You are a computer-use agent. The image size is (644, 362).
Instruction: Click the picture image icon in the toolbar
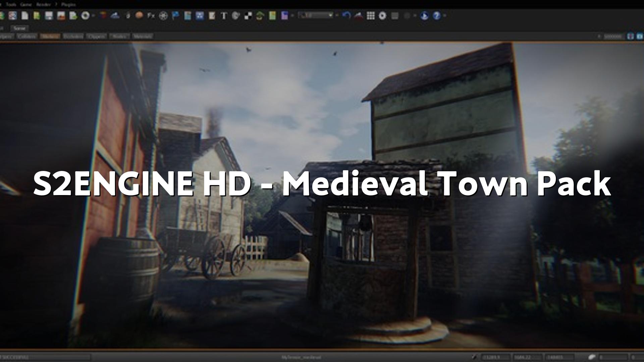(x=61, y=15)
